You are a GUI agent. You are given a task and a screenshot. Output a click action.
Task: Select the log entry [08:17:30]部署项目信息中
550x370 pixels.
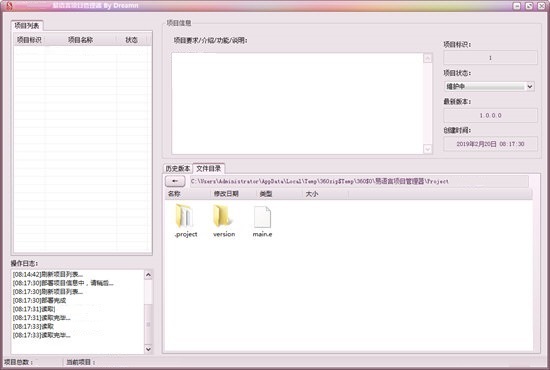point(63,283)
